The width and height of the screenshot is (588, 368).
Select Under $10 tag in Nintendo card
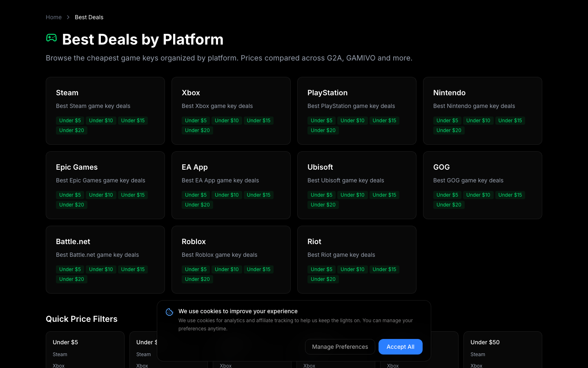(x=478, y=121)
